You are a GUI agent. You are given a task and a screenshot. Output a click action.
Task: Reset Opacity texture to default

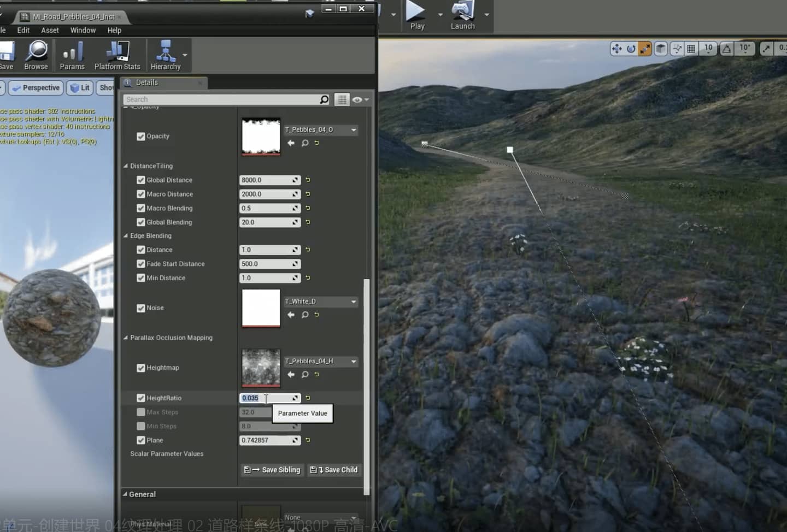pyautogui.click(x=316, y=143)
